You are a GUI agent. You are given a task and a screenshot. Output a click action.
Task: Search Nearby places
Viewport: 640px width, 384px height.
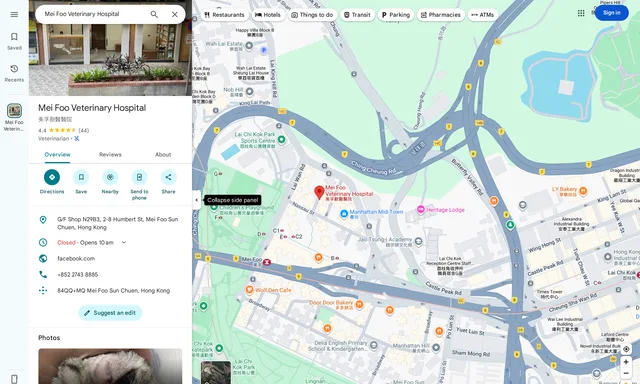(110, 182)
